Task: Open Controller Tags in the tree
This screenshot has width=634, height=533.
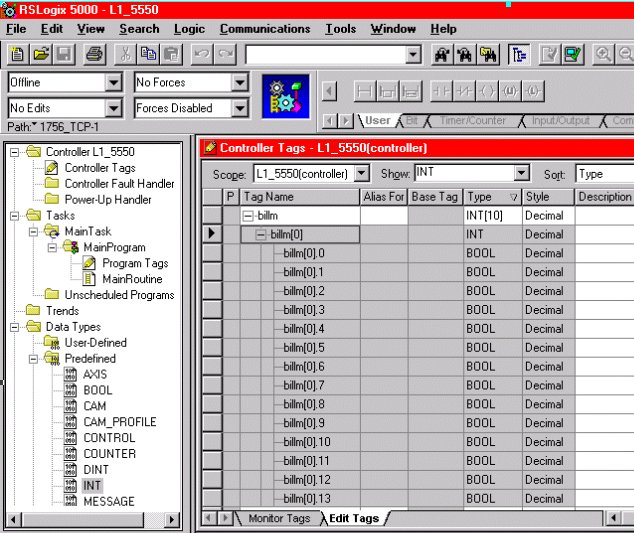Action: [x=100, y=168]
